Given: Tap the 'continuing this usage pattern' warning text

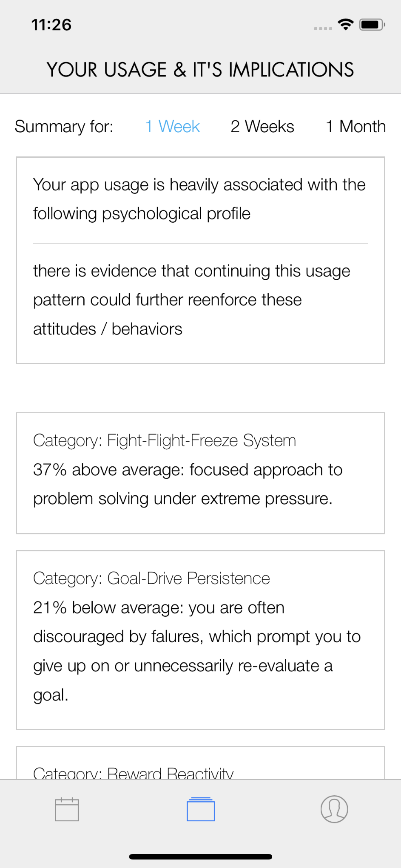Looking at the screenshot, I should pyautogui.click(x=191, y=300).
